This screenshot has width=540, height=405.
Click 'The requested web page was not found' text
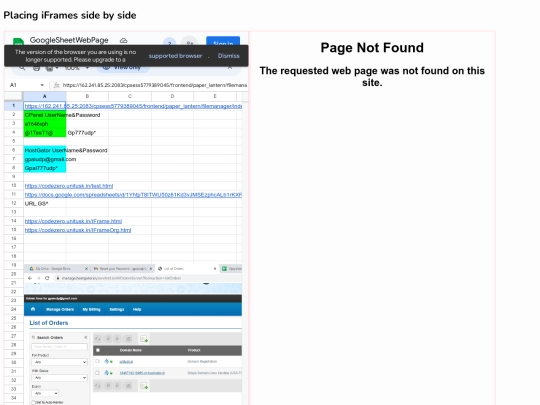(x=372, y=76)
